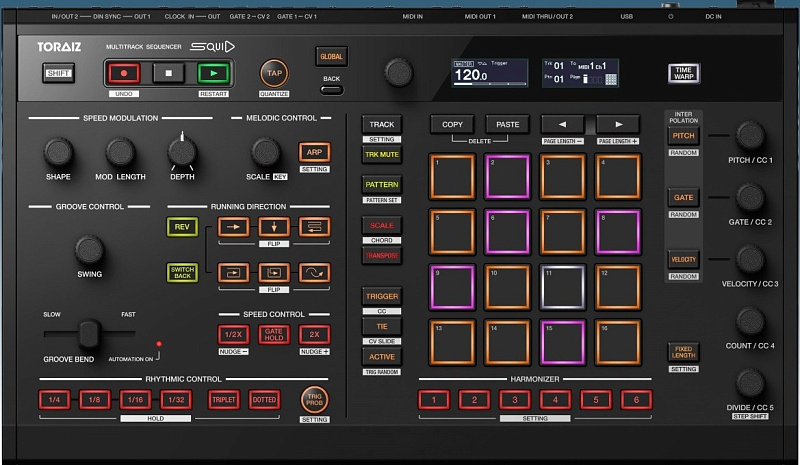Image resolution: width=800 pixels, height=465 pixels.
Task: Toggle the REV direction button
Action: click(x=182, y=226)
